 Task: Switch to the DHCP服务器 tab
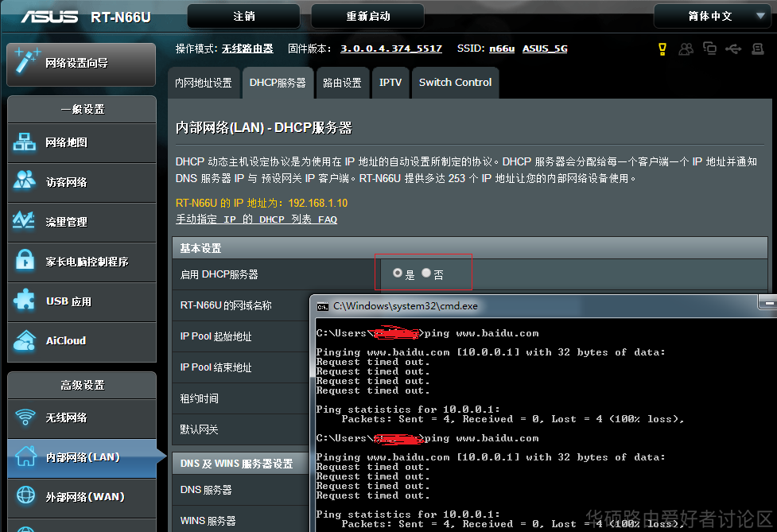pyautogui.click(x=278, y=83)
